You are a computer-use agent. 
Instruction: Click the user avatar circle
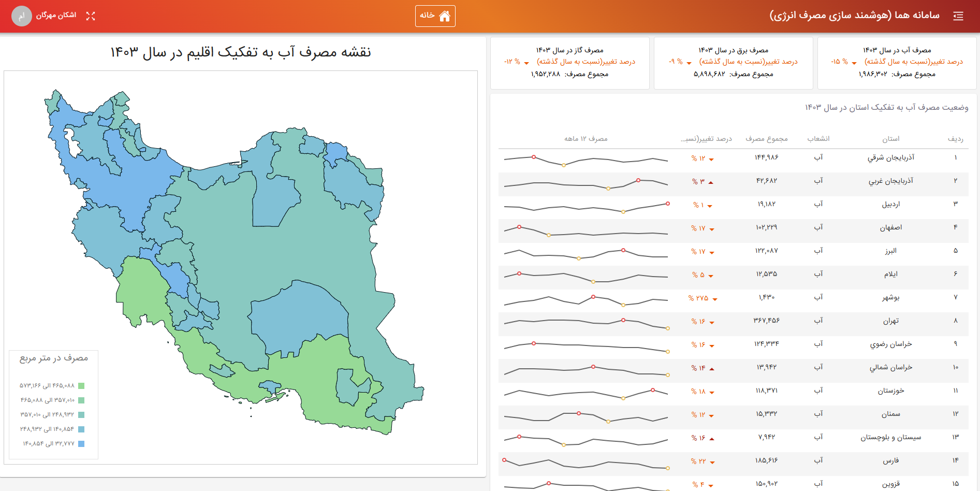coord(21,16)
